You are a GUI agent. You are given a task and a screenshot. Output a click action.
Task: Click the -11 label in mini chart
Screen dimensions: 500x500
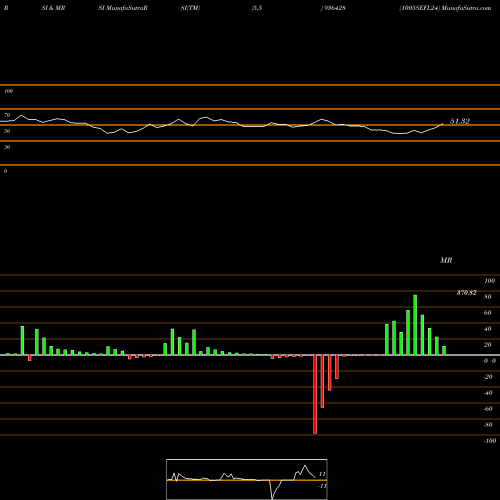tap(322, 486)
